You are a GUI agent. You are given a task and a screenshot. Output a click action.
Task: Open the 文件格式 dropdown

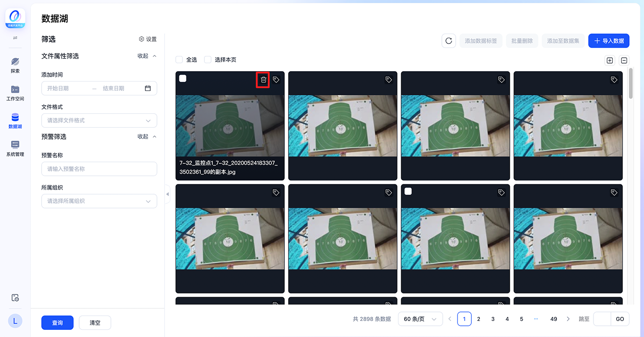pos(99,120)
